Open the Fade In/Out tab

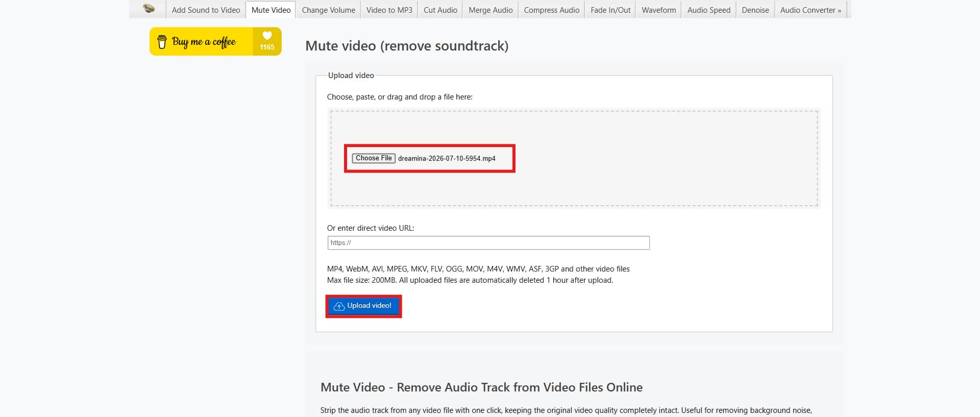(x=610, y=10)
